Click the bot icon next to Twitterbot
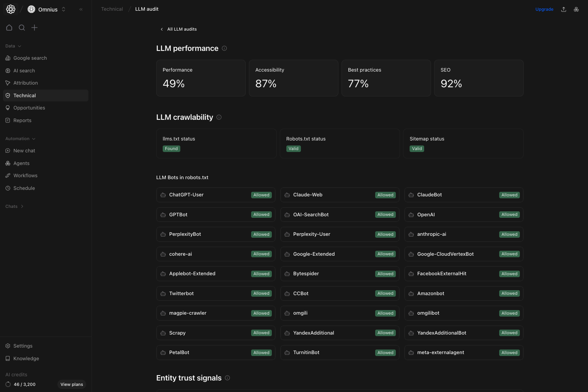588x392 pixels. tap(163, 294)
